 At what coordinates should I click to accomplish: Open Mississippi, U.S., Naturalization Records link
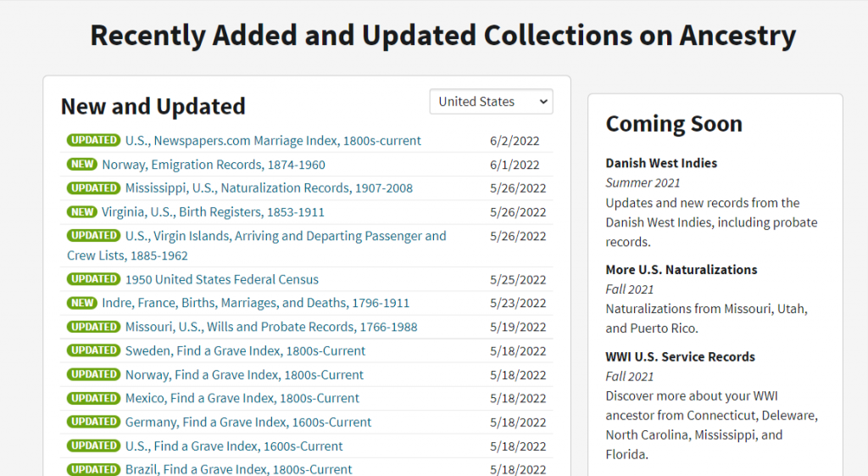pyautogui.click(x=269, y=188)
